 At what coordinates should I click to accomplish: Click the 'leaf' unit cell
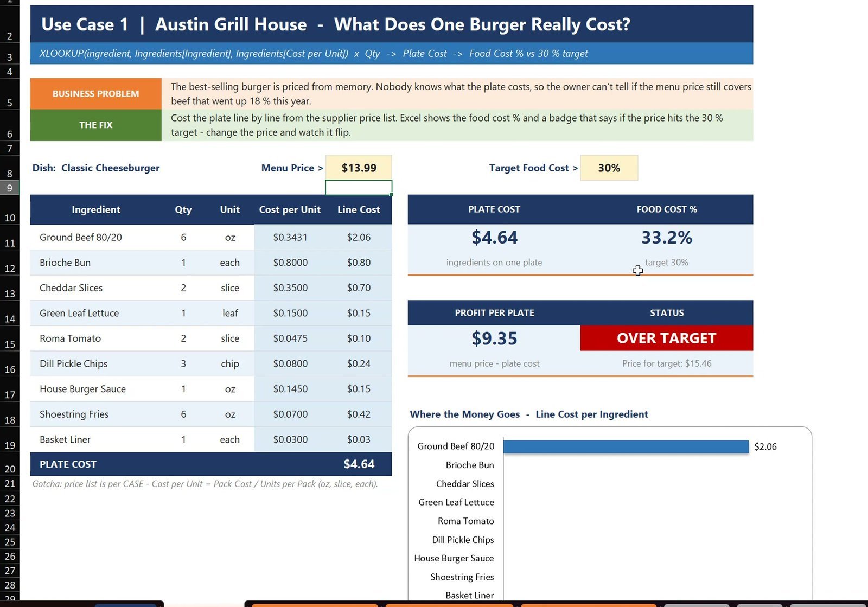pos(230,313)
